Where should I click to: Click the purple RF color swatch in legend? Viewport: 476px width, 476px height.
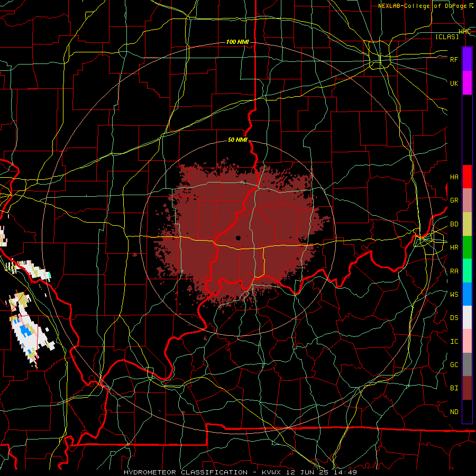coord(467,59)
